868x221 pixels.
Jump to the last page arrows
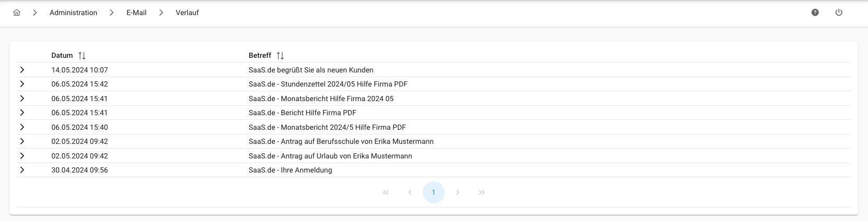tap(482, 192)
